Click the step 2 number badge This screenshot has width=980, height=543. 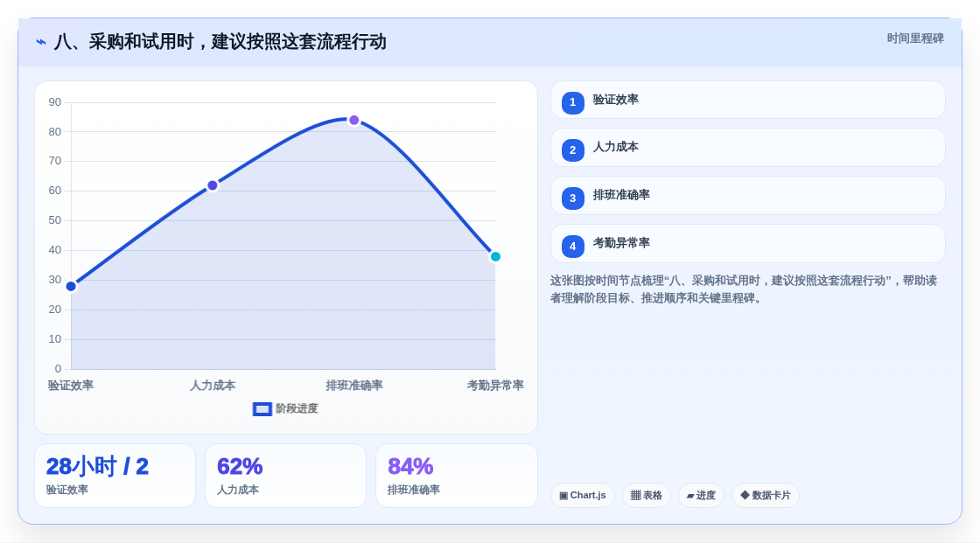pos(572,150)
